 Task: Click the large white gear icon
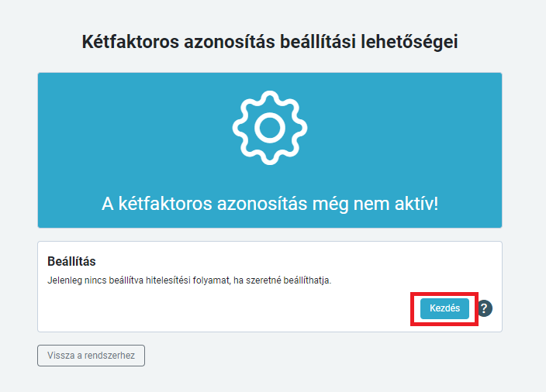[270, 128]
